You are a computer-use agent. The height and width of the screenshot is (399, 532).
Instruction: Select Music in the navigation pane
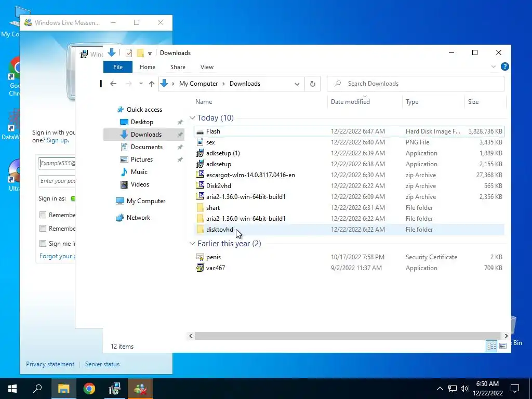click(x=139, y=171)
